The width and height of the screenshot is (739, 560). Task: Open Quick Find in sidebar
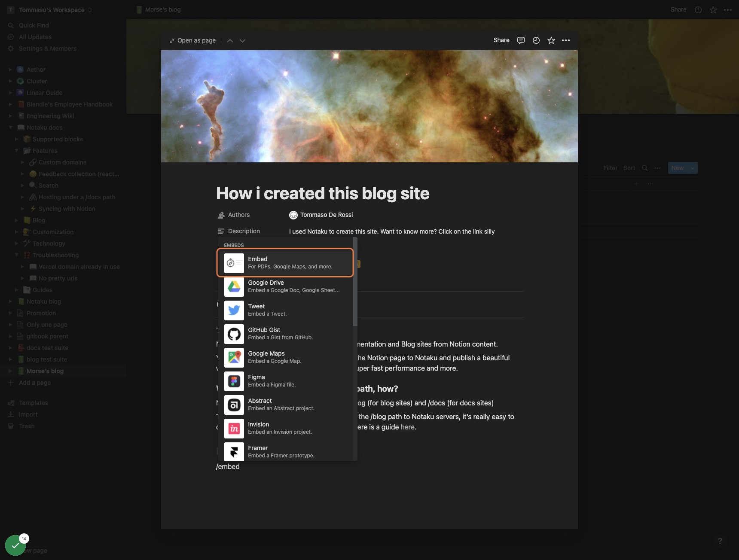[x=34, y=25]
